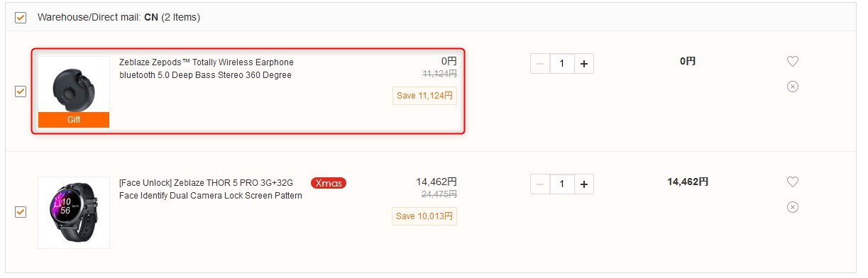Uncheck the Zeblaze Zepods earphone item

coord(21,91)
